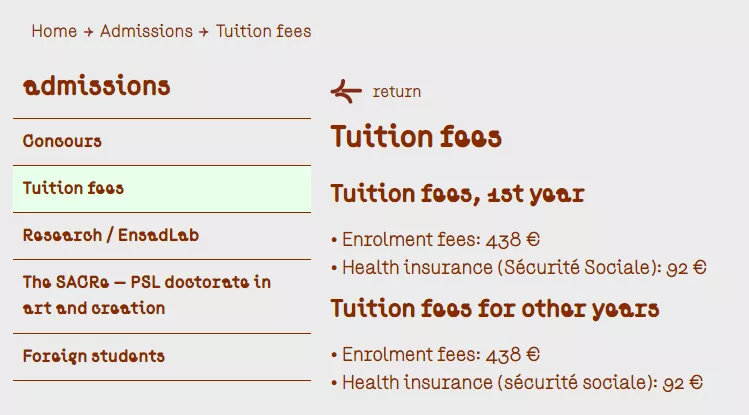This screenshot has height=415, width=749.
Task: Click the "admissions" sidebar heading
Action: pos(96,86)
